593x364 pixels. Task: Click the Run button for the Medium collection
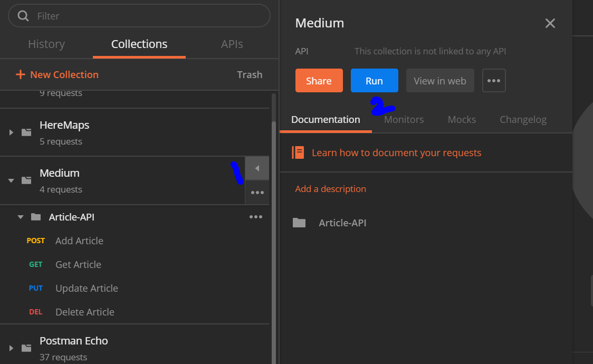point(375,80)
